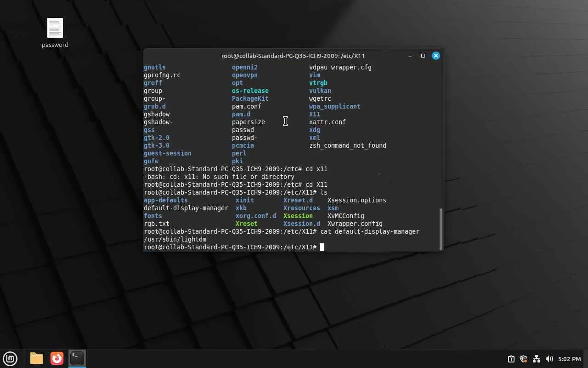Click the 'papersize' file name
This screenshot has width=588, height=368.
[249, 122]
